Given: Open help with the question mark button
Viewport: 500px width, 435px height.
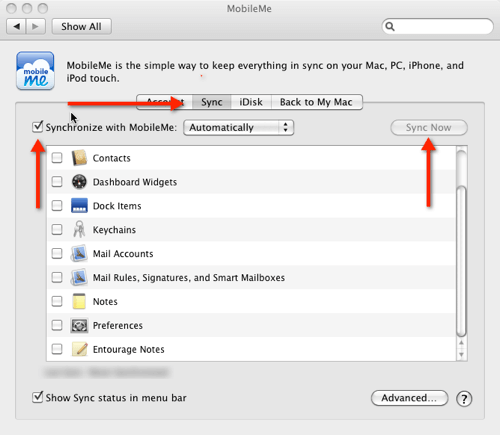Looking at the screenshot, I should click(464, 398).
